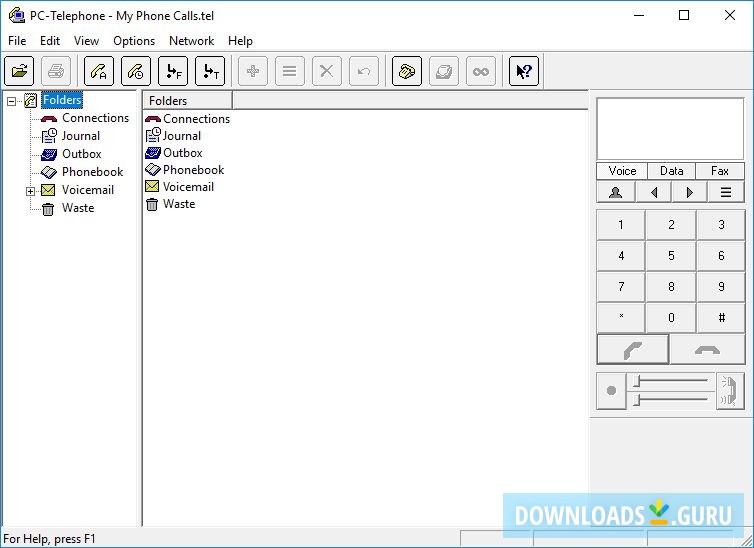The image size is (754, 548).
Task: Click the list menu dialpad icon
Action: pos(726,192)
